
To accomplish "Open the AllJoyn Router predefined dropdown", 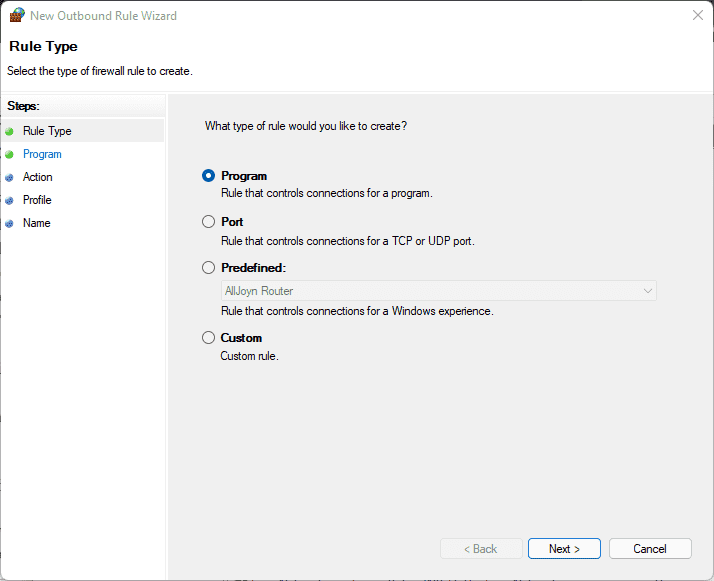I will click(x=439, y=291).
